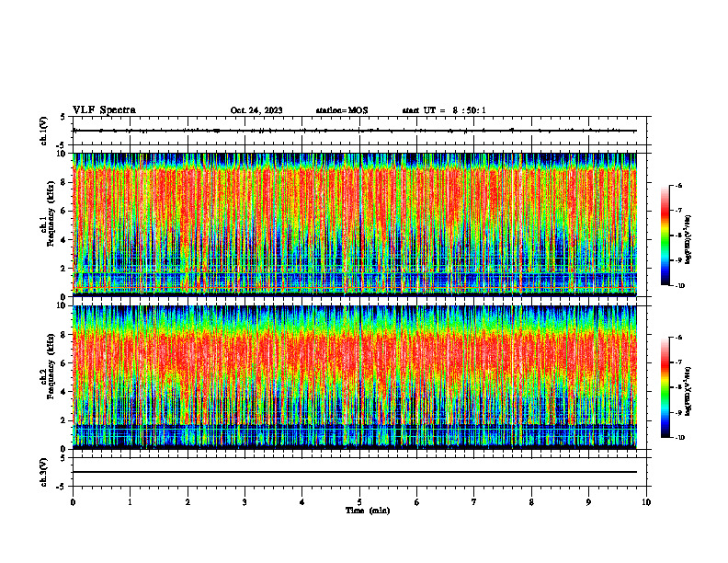Click ch.1 frequency tick label "8"
Image resolution: width=728 pixels, height=563 pixels.
tap(63, 182)
